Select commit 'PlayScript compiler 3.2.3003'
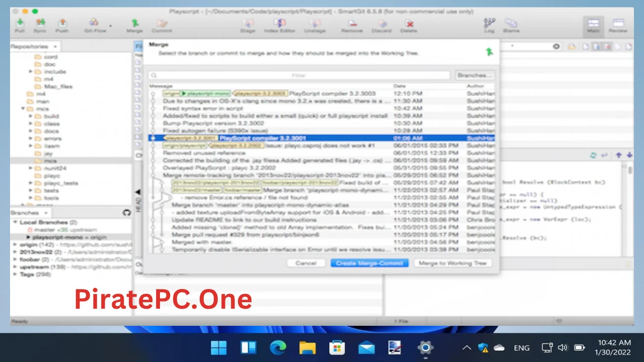 click(321, 94)
